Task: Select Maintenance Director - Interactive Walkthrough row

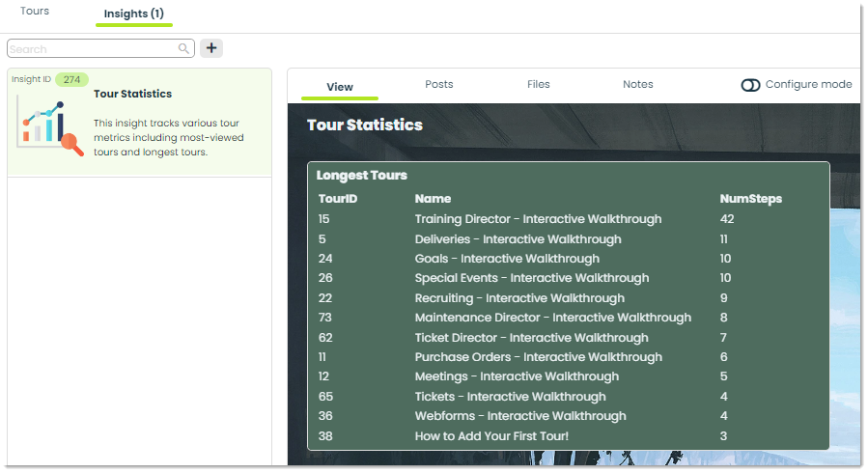Action: coord(568,318)
